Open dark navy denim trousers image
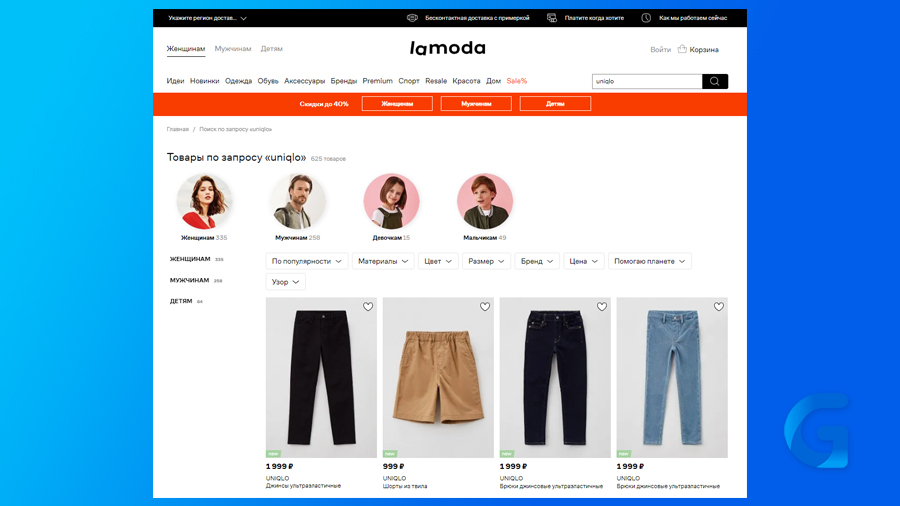This screenshot has width=900, height=506. coord(555,377)
